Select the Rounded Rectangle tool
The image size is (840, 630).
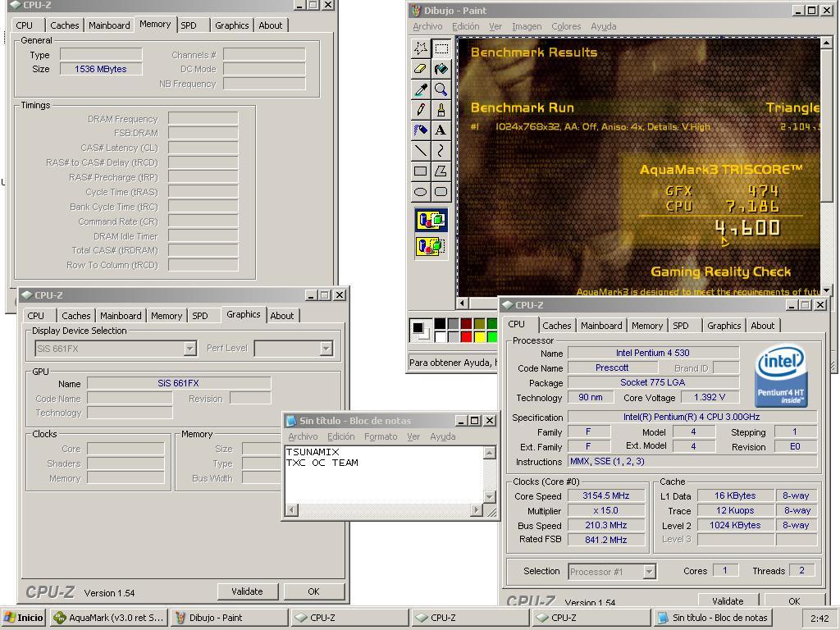pyautogui.click(x=441, y=191)
